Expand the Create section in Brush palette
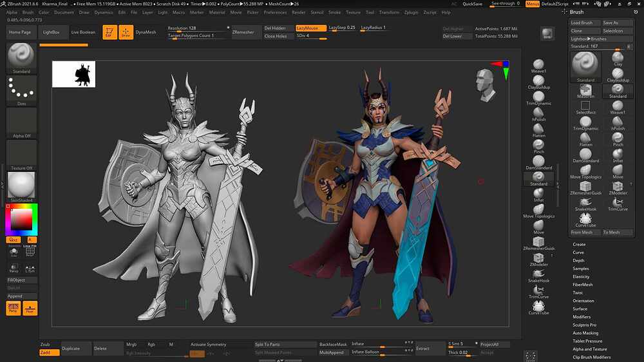Viewport: 644px width, 362px height. pos(579,244)
